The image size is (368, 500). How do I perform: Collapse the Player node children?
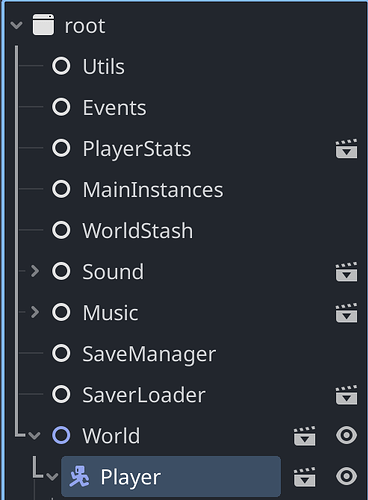52,476
